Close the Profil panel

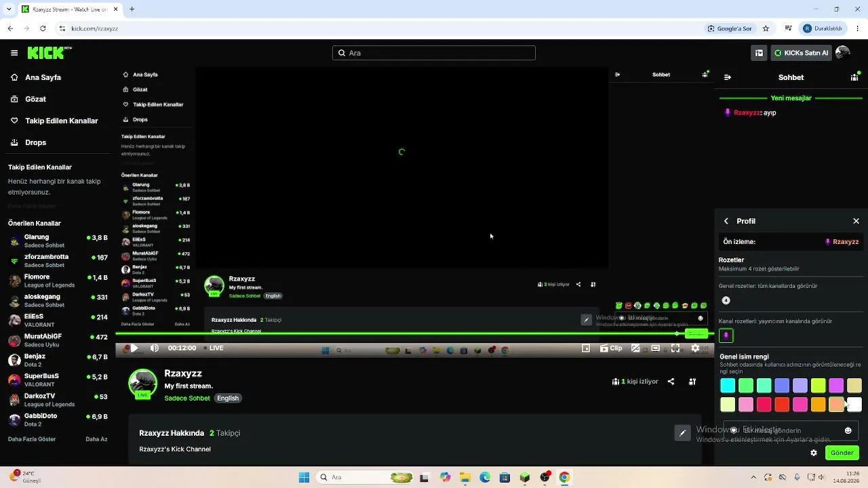(x=856, y=221)
